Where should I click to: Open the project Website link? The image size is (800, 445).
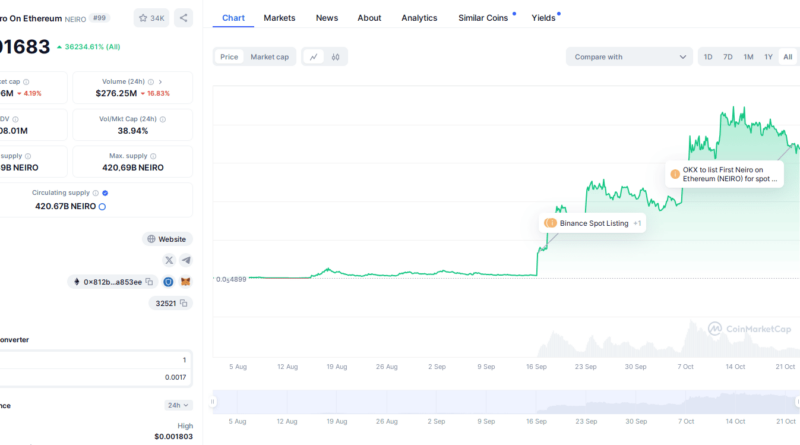168,239
